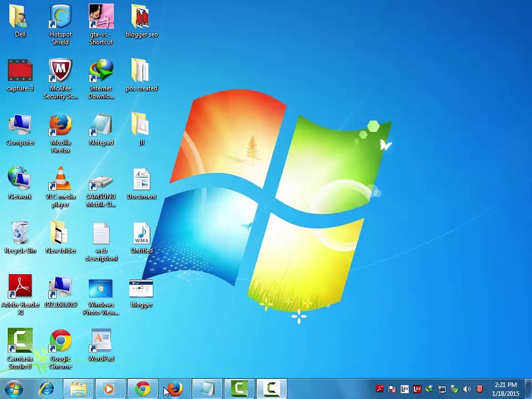Click white LAV filter tray icon
This screenshot has width=532, height=399.
(405, 389)
